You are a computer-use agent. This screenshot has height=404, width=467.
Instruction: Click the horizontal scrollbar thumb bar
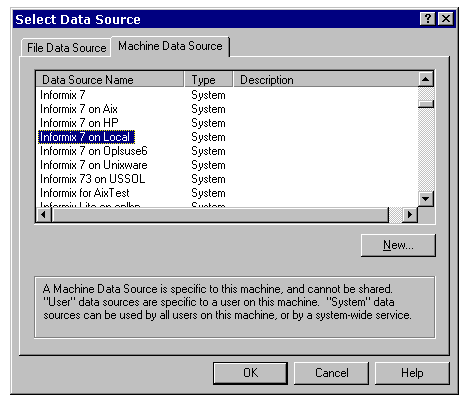click(x=220, y=214)
